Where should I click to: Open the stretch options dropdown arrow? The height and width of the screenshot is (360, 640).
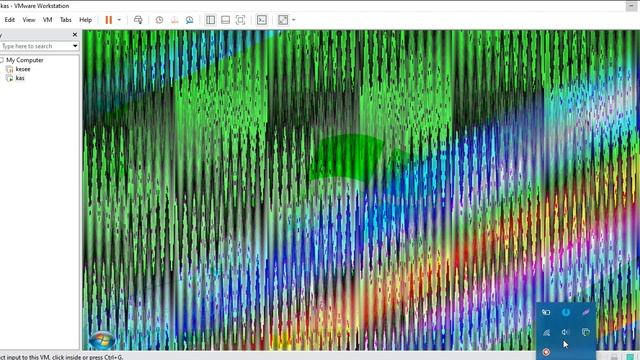pyautogui.click(x=293, y=20)
